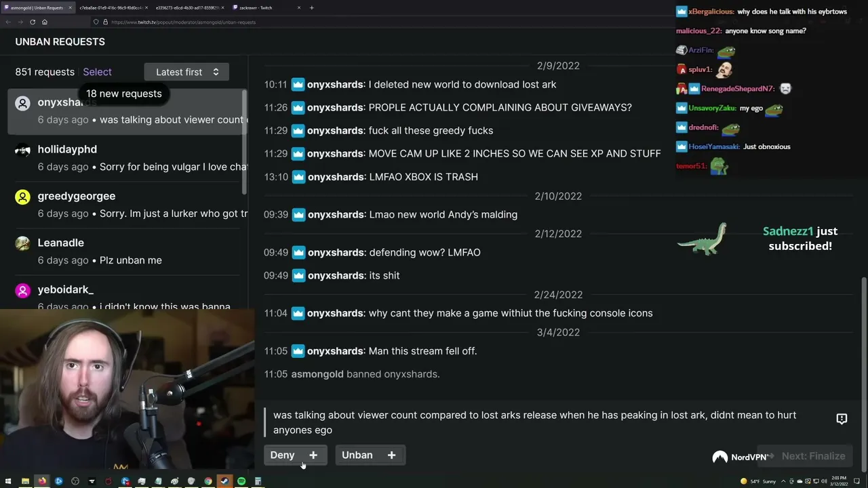The width and height of the screenshot is (868, 488).
Task: Click hollidayphd avatar in request list
Action: click(x=23, y=150)
